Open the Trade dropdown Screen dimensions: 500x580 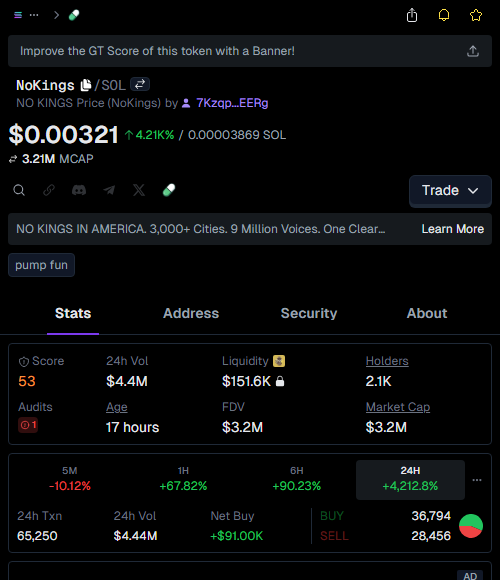(x=450, y=191)
